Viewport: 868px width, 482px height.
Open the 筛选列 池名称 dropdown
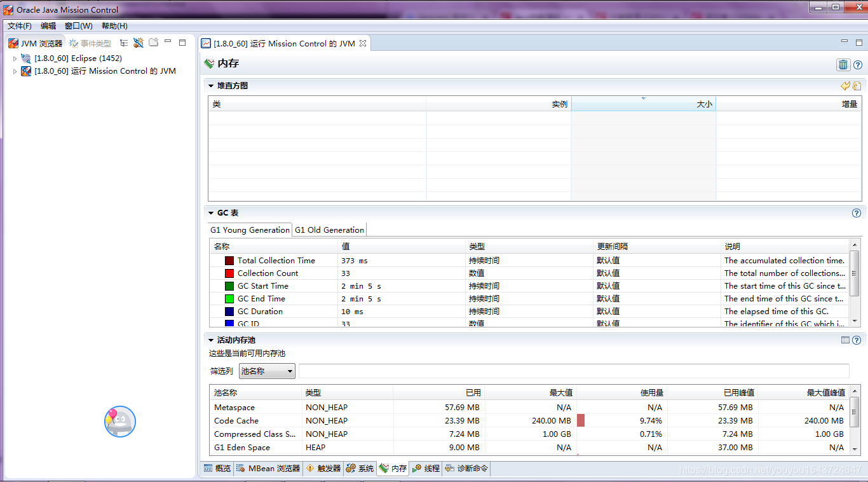pyautogui.click(x=267, y=371)
